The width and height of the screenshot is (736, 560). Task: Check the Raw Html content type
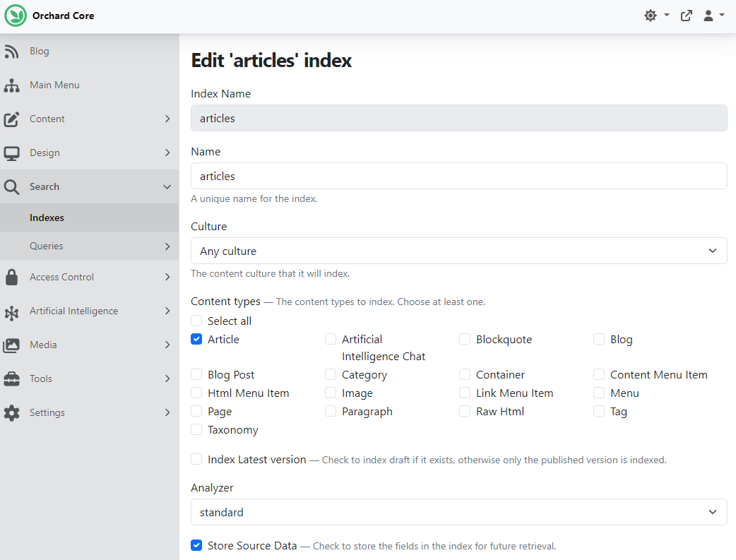coord(465,411)
